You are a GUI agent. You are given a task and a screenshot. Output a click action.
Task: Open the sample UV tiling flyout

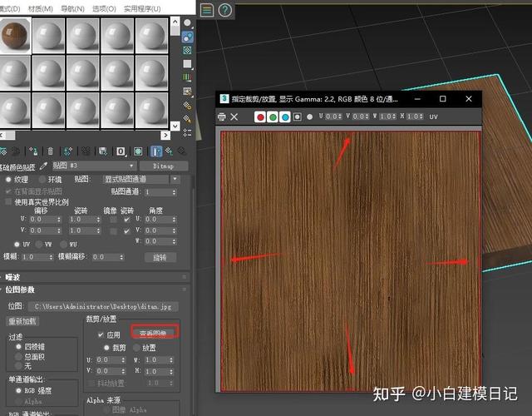click(187, 64)
